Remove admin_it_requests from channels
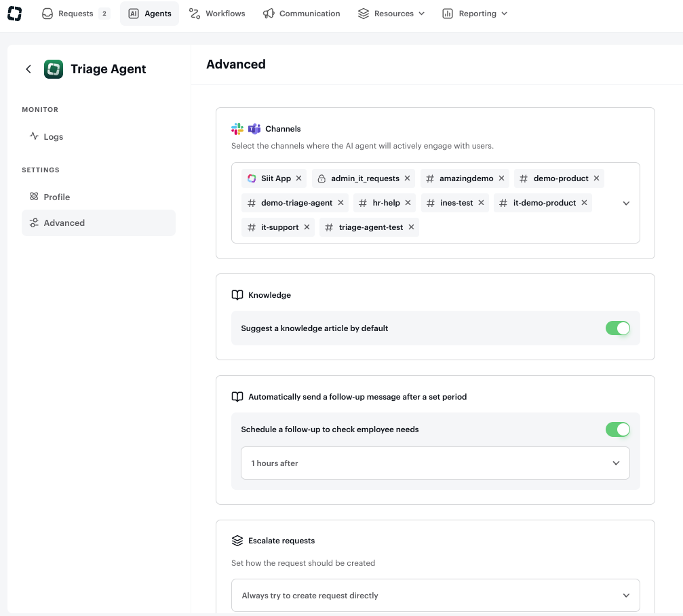The image size is (683, 616). [x=407, y=178]
